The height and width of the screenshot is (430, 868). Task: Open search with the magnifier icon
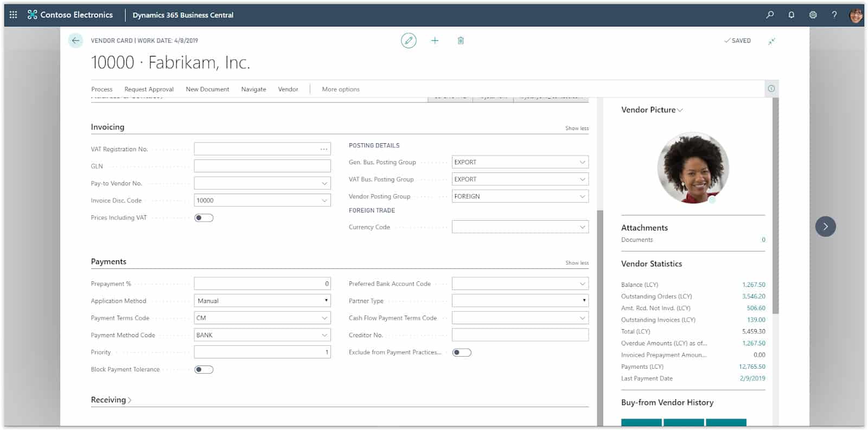[x=770, y=15]
